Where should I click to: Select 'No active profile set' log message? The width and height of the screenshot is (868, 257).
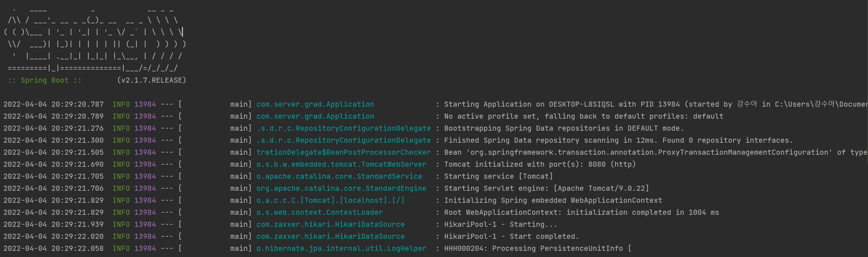tap(584, 116)
